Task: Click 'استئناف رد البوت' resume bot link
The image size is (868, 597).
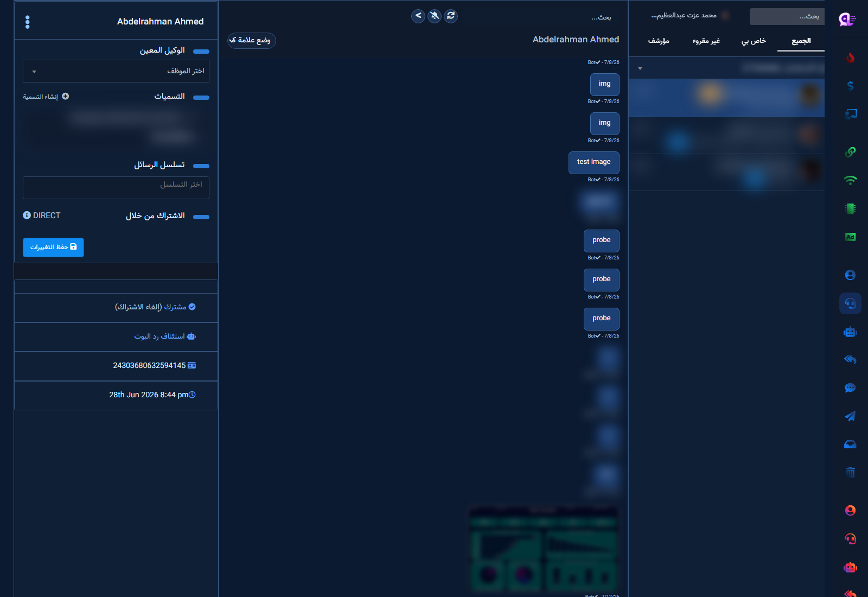Action: (165, 336)
